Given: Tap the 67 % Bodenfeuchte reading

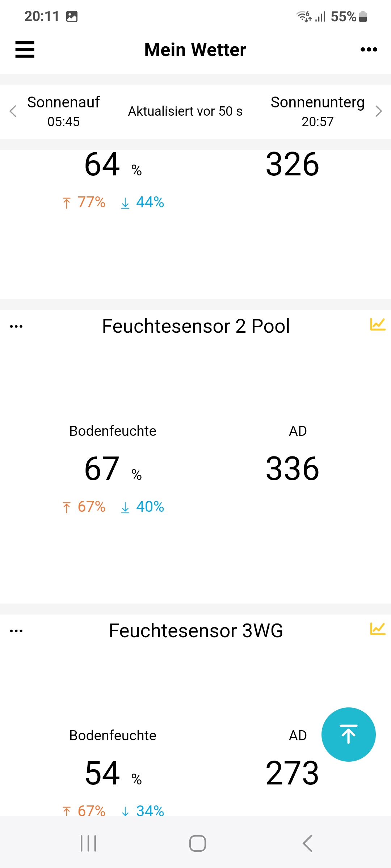Looking at the screenshot, I should 102,469.
